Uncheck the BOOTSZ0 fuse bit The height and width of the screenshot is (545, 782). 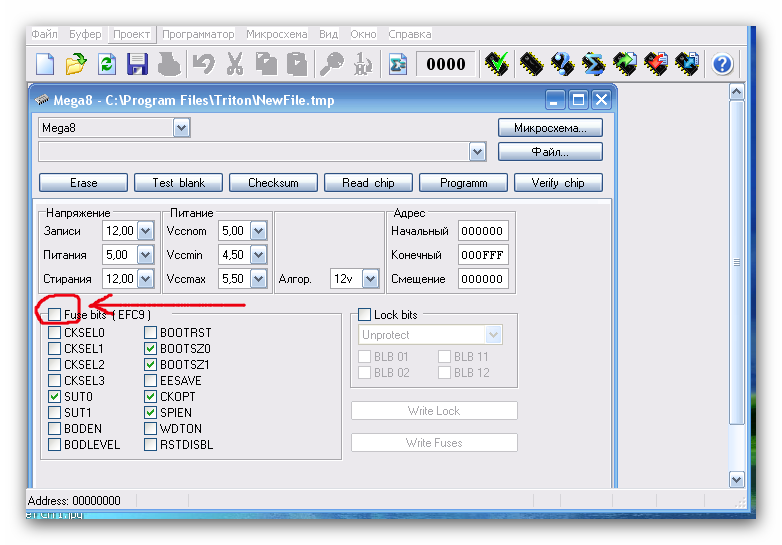150,349
